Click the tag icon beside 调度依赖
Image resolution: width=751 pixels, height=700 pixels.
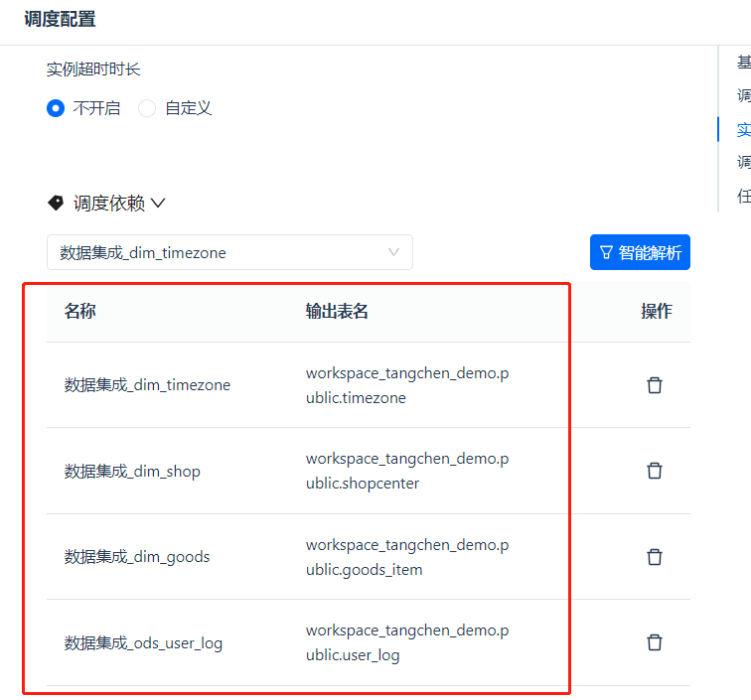(56, 203)
